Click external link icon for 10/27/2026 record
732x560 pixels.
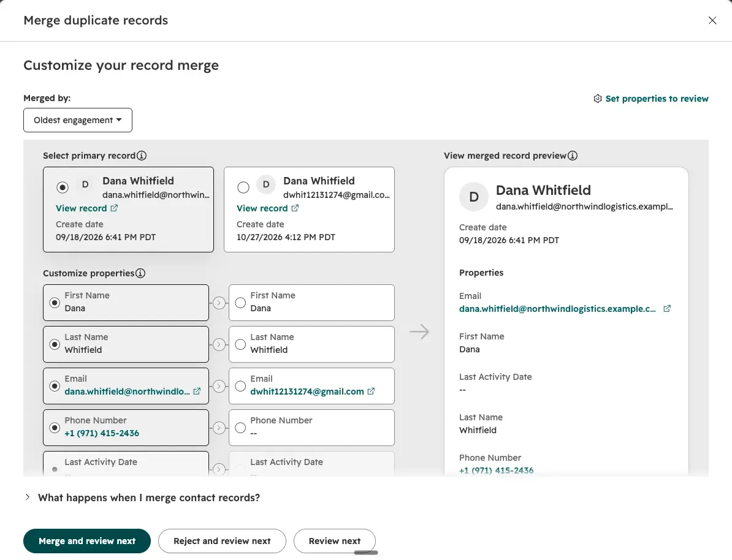(295, 208)
